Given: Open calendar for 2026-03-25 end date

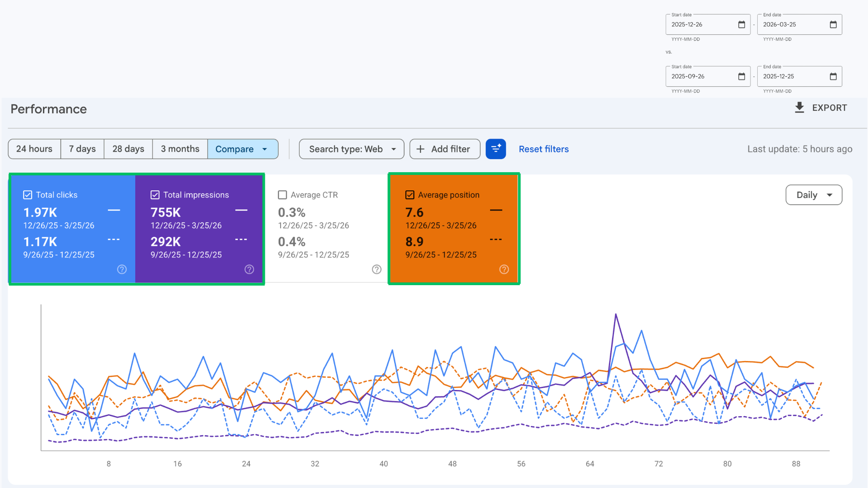Looking at the screenshot, I should tap(833, 24).
